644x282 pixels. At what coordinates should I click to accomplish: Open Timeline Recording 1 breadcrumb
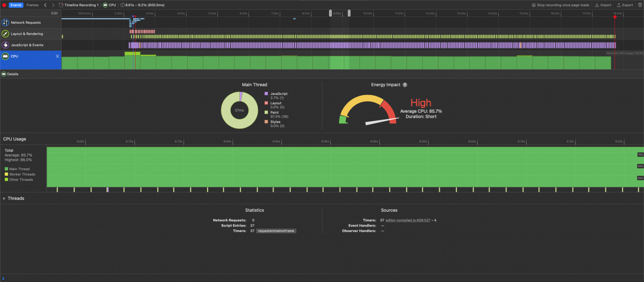coord(79,5)
